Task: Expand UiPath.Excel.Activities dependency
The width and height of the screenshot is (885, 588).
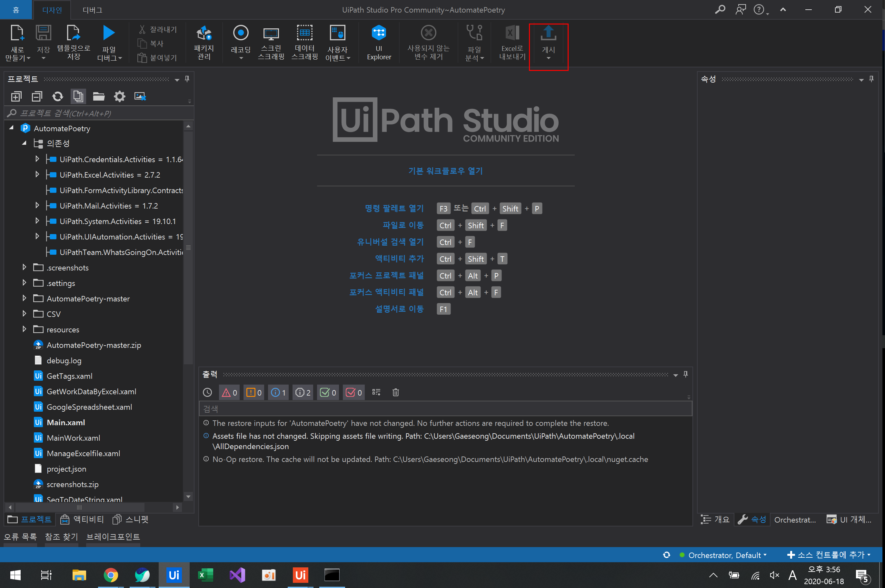Action: (x=37, y=174)
